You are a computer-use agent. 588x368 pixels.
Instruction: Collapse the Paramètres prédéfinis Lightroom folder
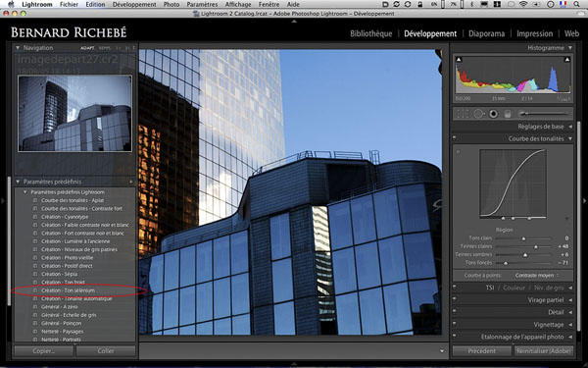click(x=25, y=192)
